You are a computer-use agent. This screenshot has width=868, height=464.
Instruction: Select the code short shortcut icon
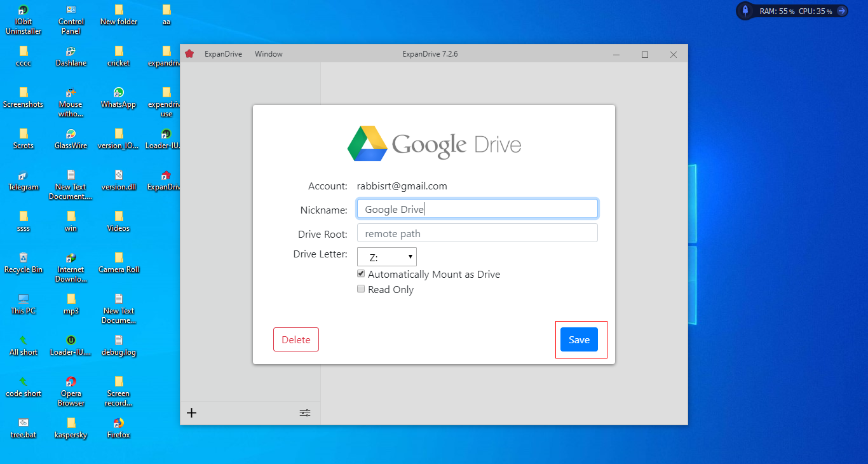click(24, 382)
